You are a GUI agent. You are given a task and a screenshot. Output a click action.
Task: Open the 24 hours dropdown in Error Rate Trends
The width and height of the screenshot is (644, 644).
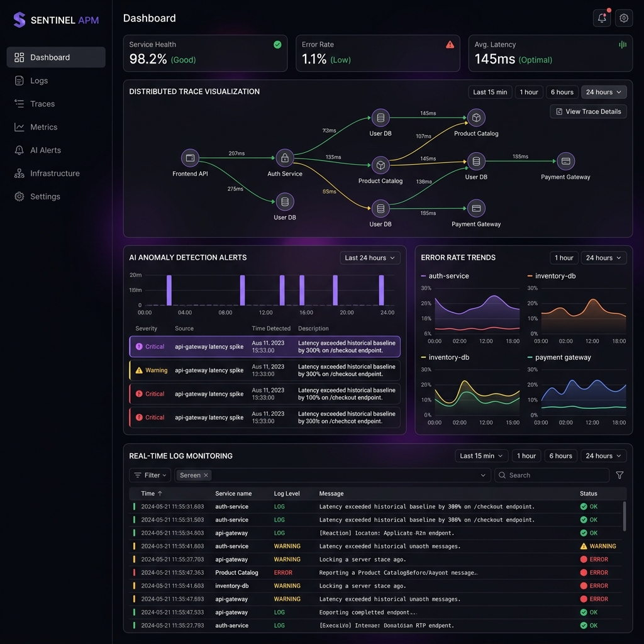point(603,258)
